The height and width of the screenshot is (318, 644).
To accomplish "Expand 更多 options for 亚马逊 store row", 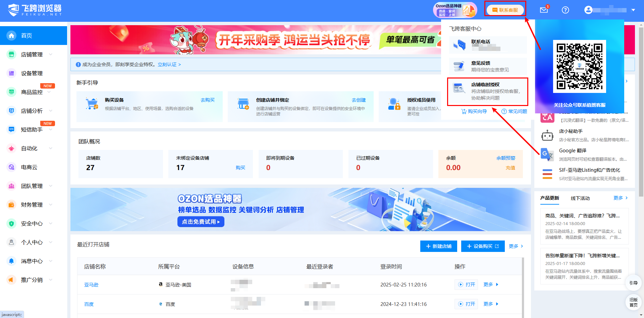I will pyautogui.click(x=491, y=284).
